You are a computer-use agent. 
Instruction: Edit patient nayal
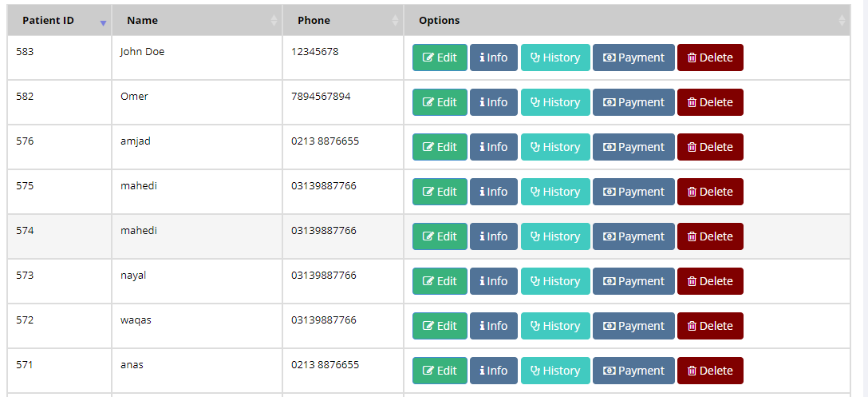coord(440,281)
